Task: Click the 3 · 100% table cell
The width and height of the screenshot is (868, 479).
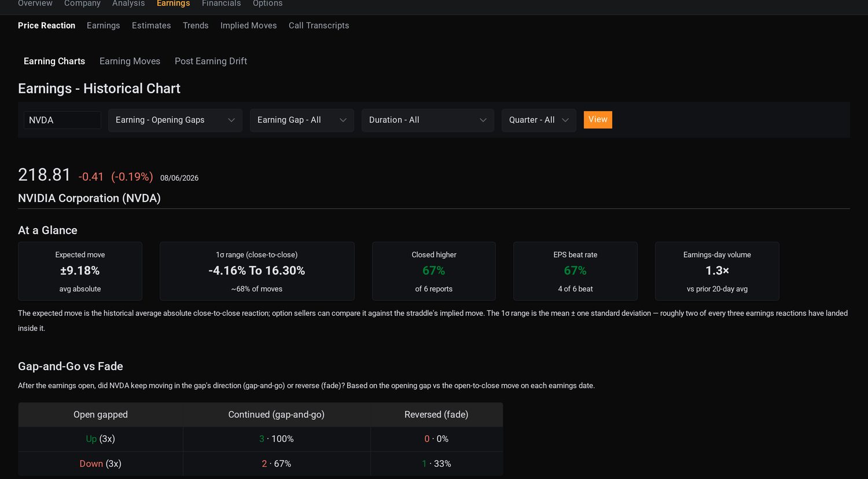Action: pos(277,439)
